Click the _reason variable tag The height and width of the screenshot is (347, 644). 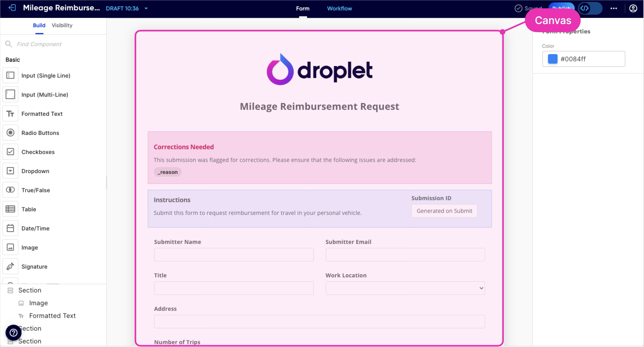coord(167,172)
